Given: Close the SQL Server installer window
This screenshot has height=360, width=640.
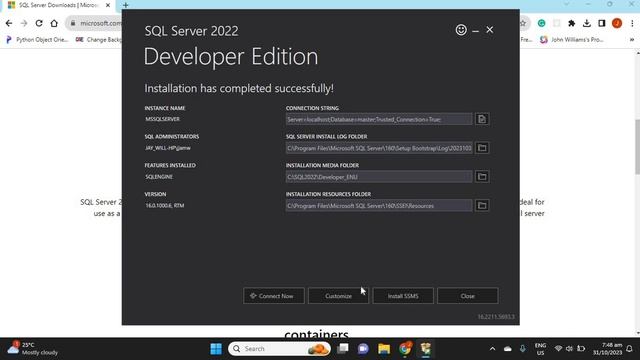Looking at the screenshot, I should (490, 30).
